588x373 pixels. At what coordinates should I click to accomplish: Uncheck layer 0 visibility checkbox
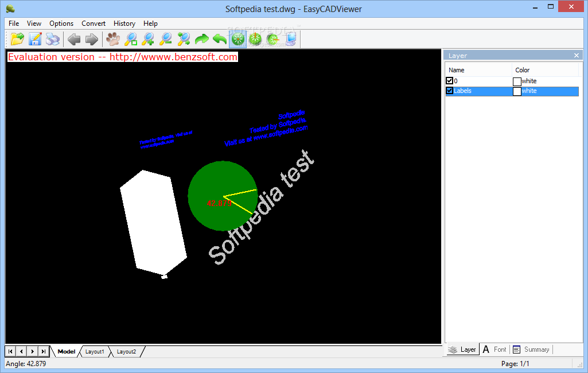(x=450, y=81)
